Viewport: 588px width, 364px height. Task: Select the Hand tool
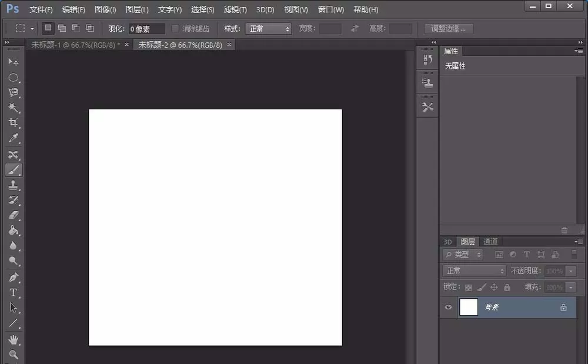(x=14, y=340)
